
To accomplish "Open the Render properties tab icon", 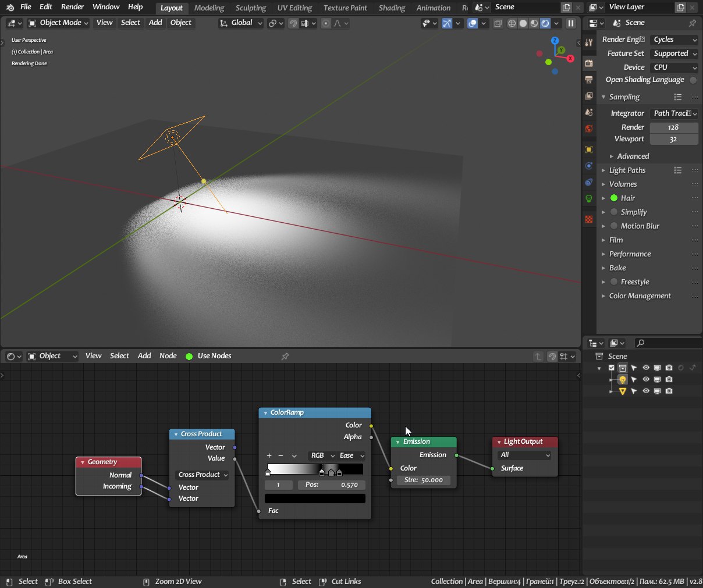I will [589, 63].
